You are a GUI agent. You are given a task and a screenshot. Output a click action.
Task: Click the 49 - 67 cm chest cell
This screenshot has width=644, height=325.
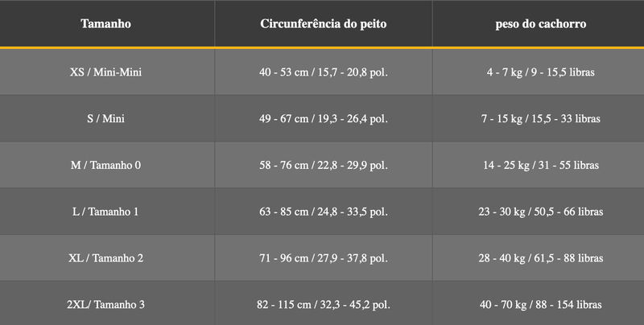click(x=324, y=118)
